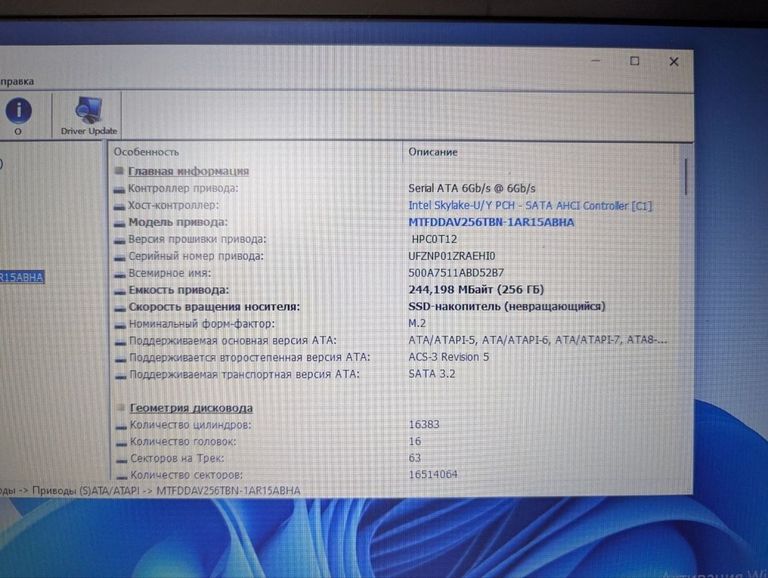Click drive model link MTFDDAV256TBN-1AR15ABHA
Image resolution: width=768 pixels, height=578 pixels.
coord(491,222)
